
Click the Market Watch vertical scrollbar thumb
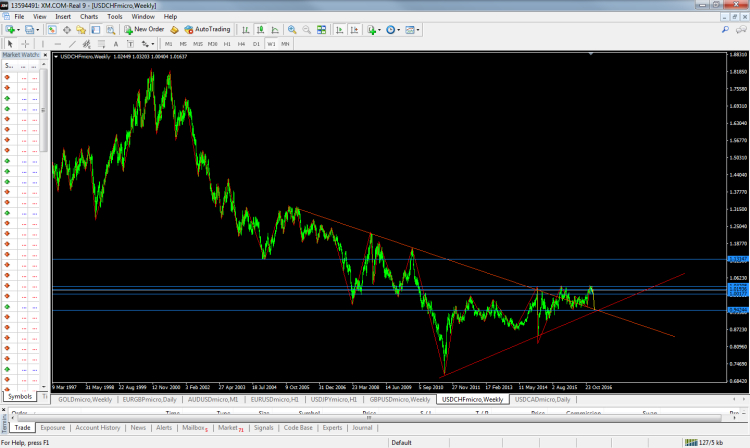point(44,110)
